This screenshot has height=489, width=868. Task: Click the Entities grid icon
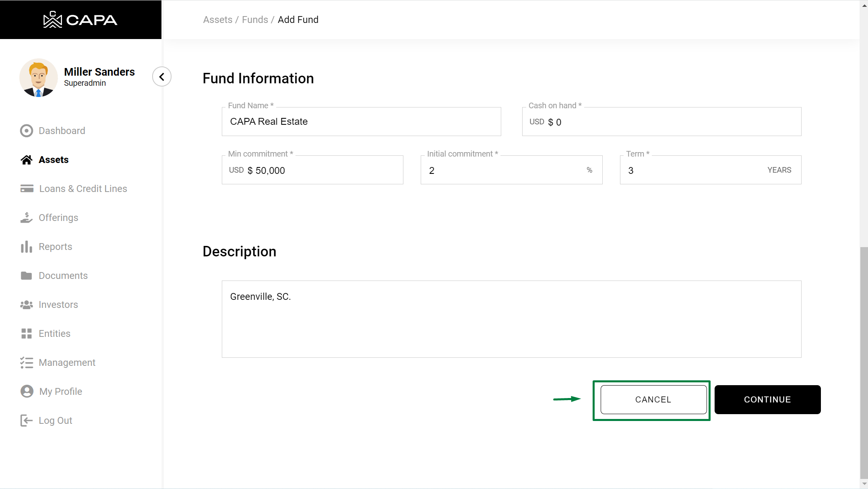pyautogui.click(x=27, y=334)
